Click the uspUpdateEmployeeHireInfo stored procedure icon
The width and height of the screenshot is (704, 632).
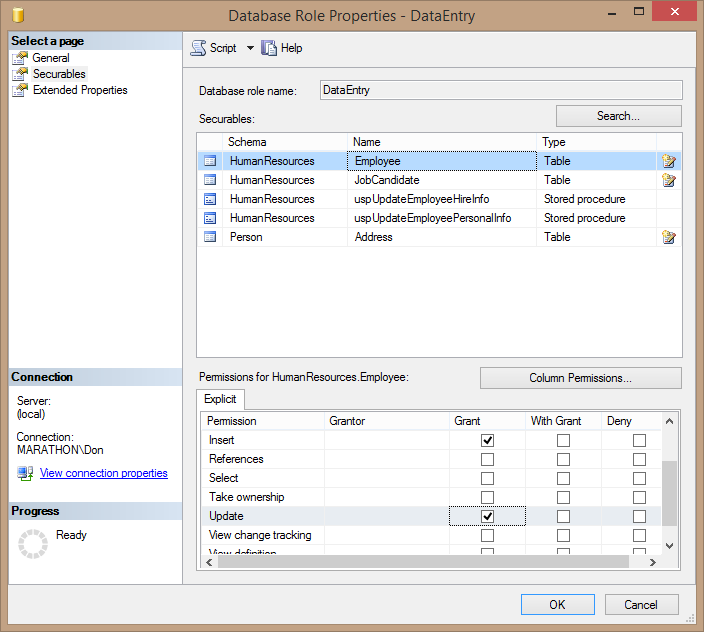210,199
